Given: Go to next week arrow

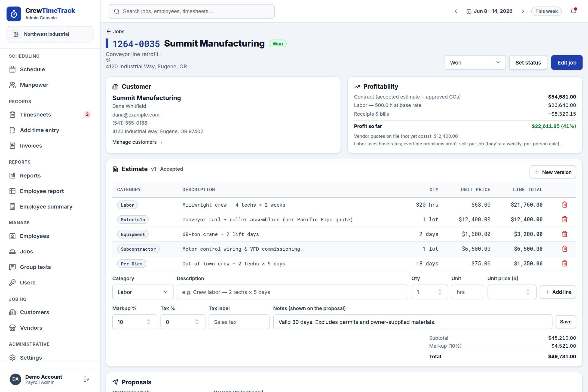Looking at the screenshot, I should pos(523,11).
